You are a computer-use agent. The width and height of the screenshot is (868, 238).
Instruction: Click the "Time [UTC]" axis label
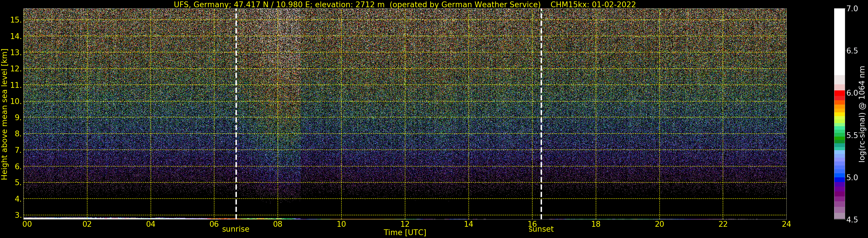point(405,233)
